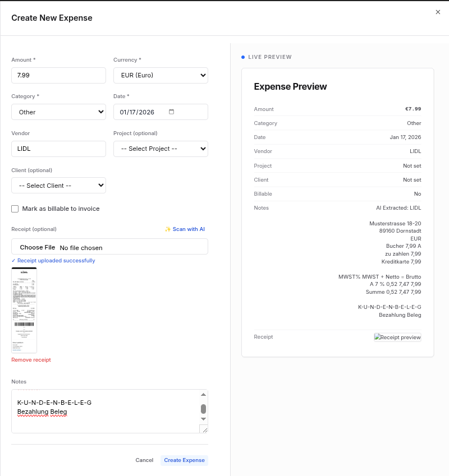Click 'Summe 0,52 7,47 7,99' line

click(x=393, y=292)
